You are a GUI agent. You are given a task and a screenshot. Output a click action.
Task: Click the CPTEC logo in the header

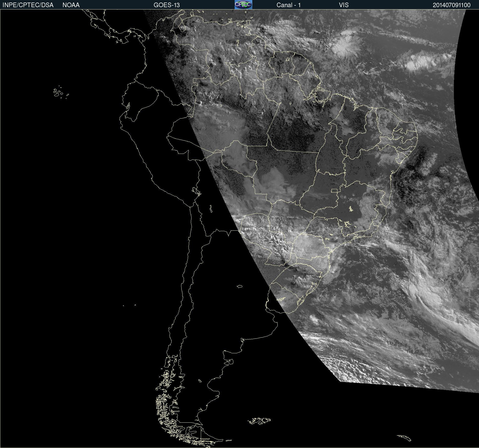click(x=243, y=5)
